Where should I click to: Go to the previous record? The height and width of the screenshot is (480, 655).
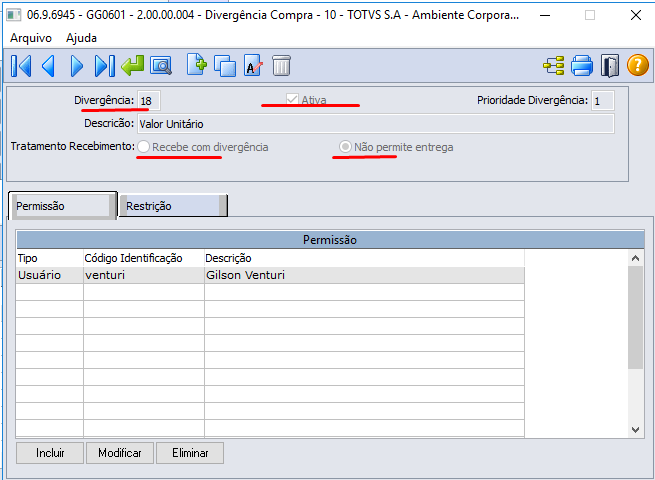click(x=49, y=66)
